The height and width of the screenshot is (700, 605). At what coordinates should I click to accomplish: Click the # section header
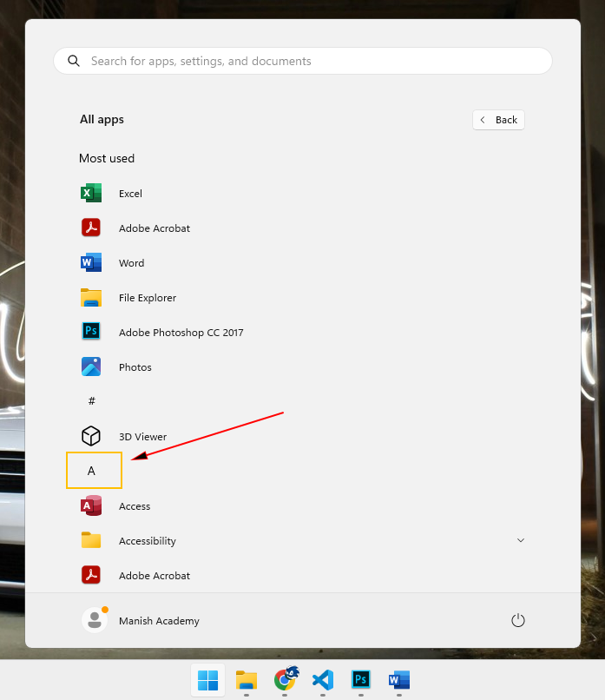click(x=92, y=401)
